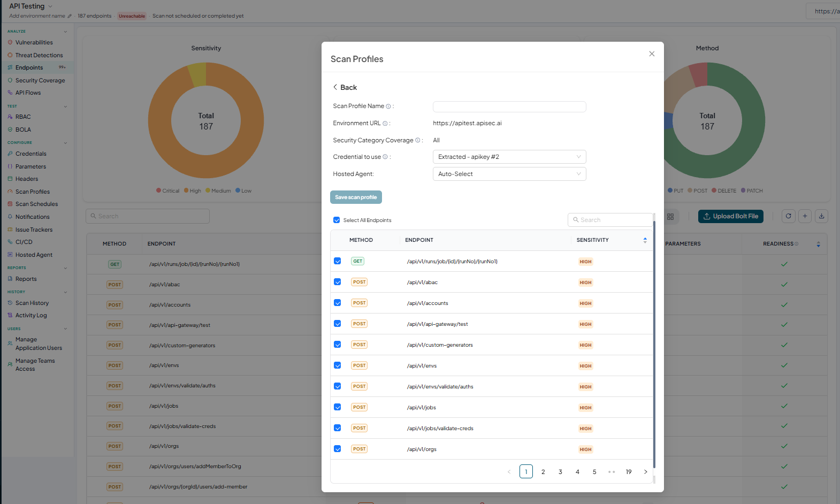Click the Hosted Agent sidebar icon
This screenshot has width=840, height=504.
[x=10, y=255]
